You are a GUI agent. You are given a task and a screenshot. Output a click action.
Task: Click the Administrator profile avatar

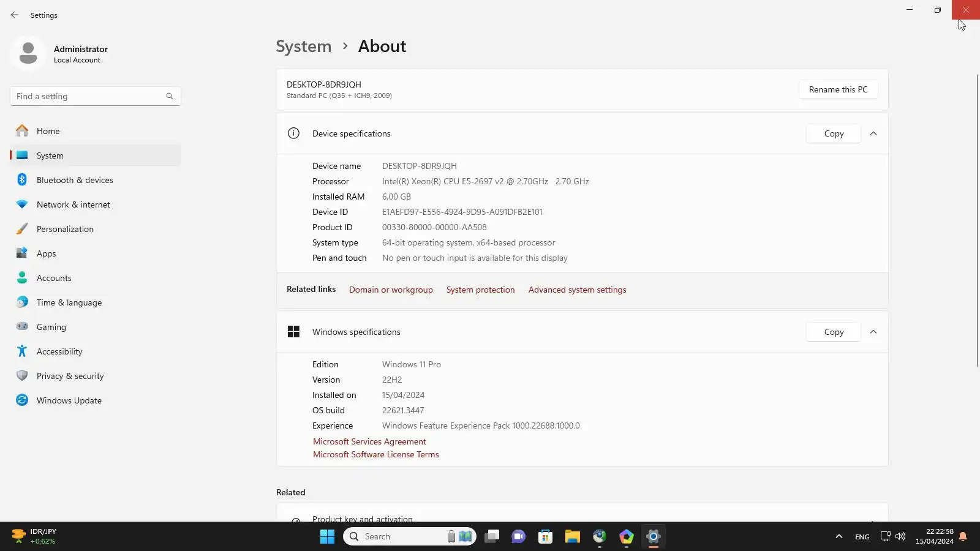coord(28,54)
